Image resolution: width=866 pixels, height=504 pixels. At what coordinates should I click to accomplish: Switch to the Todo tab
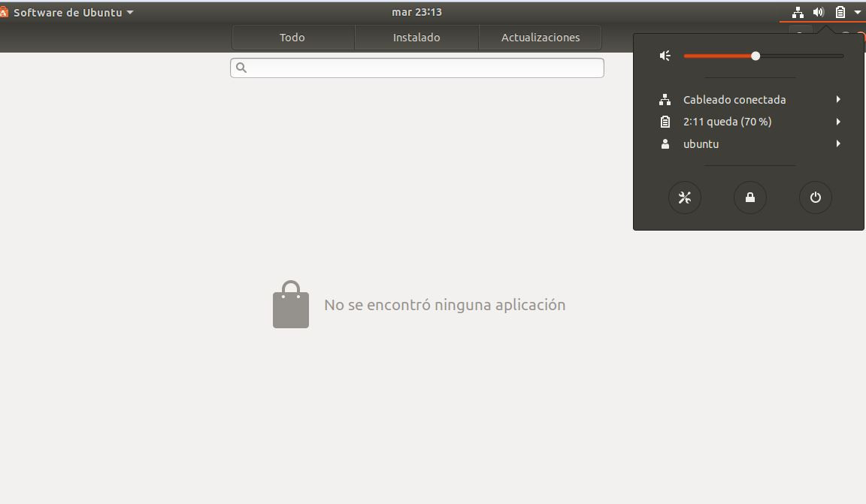pos(292,38)
